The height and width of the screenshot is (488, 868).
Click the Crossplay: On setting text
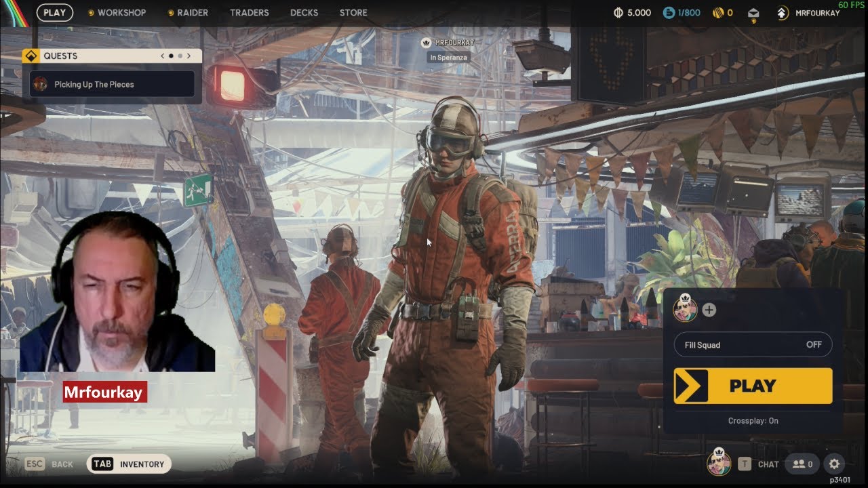753,421
